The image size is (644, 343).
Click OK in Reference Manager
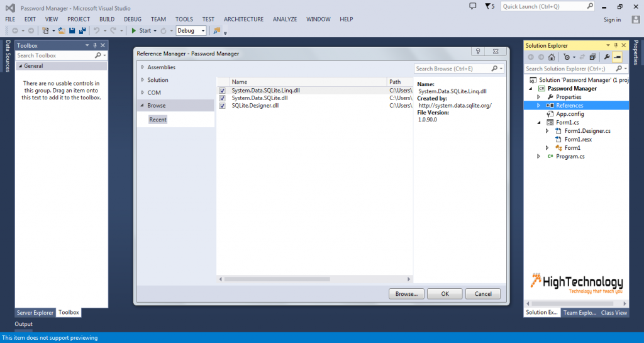[445, 294]
